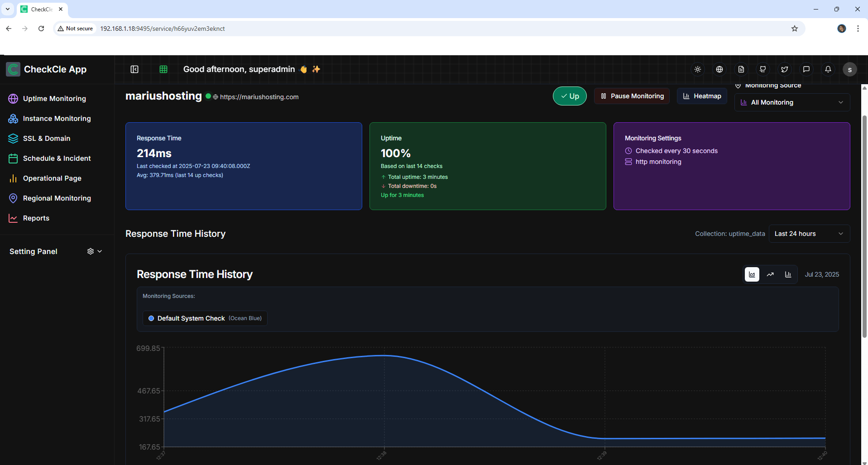Click Pause Monitoring button

(x=632, y=96)
